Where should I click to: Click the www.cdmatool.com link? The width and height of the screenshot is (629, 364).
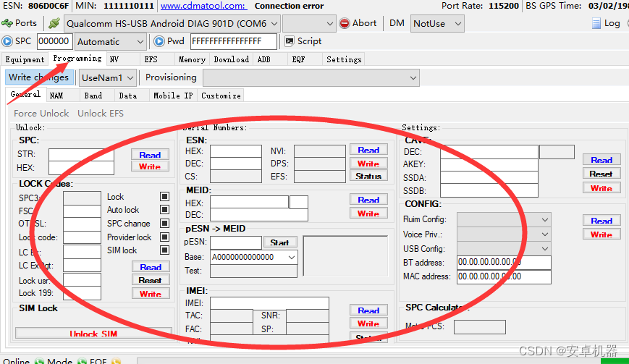pos(203,6)
